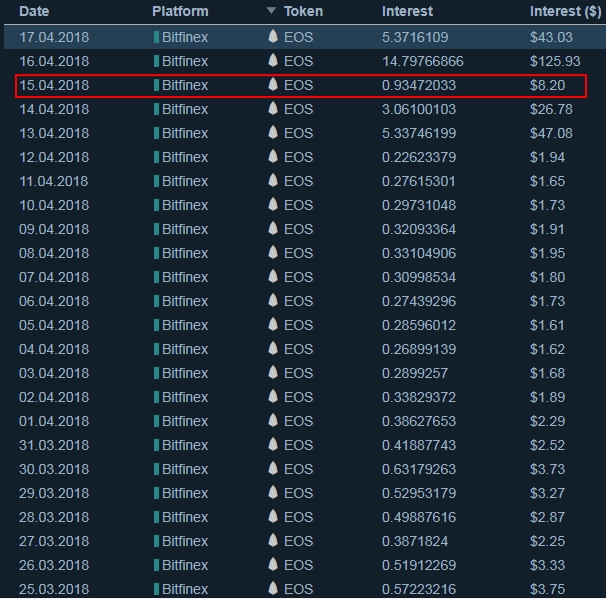The width and height of the screenshot is (606, 599).
Task: Click the EOS icon in the 02.04.2018 row
Action: [273, 396]
